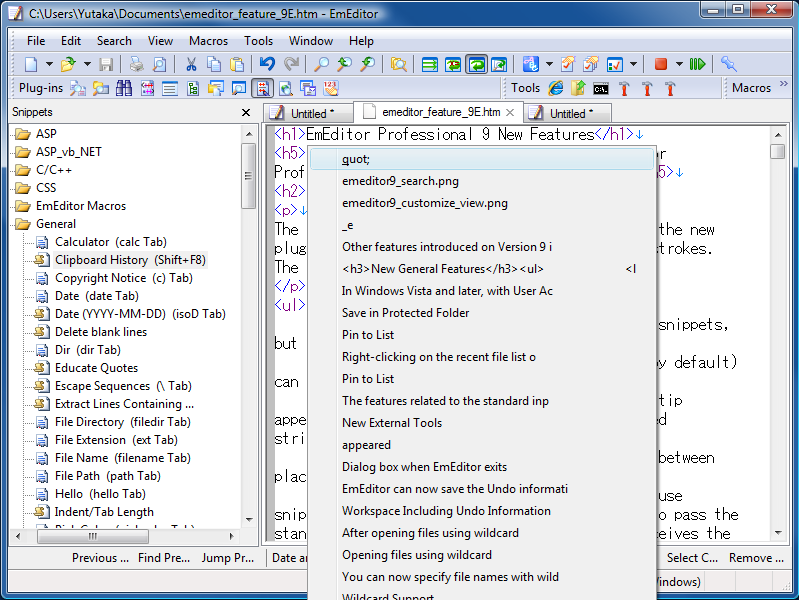Viewport: 799px width, 600px height.
Task: Choose "Save in Protected Folder" entry
Action: 482,313
